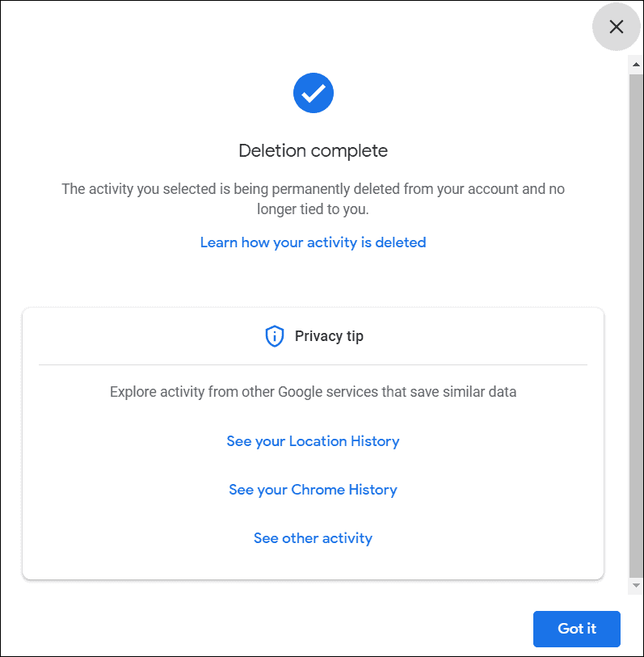Click the Deletion complete heading
This screenshot has width=644, height=657.
[313, 151]
